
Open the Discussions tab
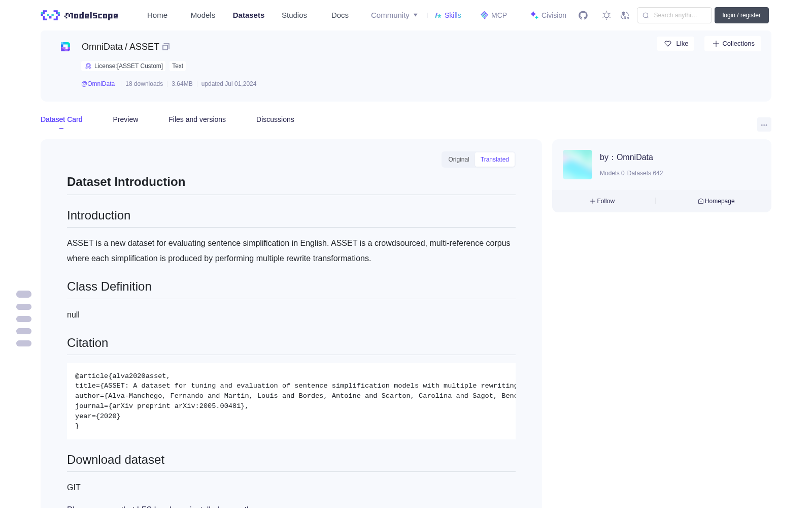click(x=275, y=119)
